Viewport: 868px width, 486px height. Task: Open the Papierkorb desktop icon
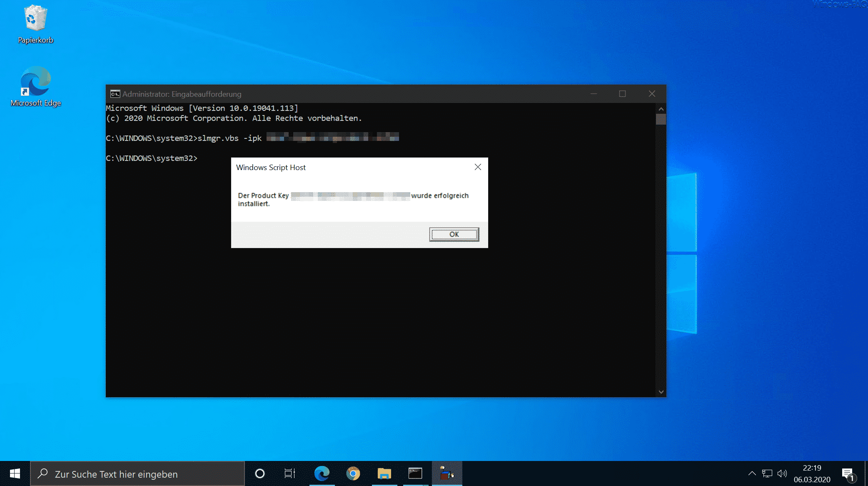(35, 24)
